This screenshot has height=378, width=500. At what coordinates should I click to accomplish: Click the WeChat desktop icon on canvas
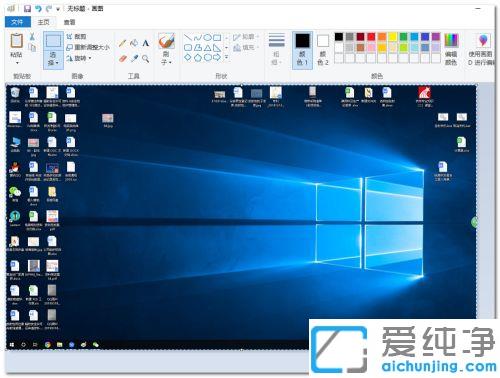pyautogui.click(x=15, y=194)
